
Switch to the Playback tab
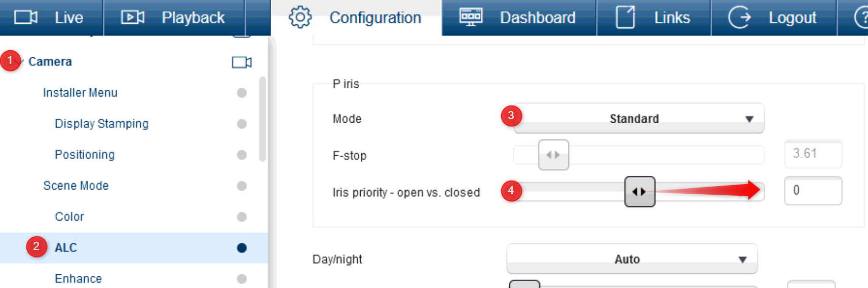tap(193, 18)
